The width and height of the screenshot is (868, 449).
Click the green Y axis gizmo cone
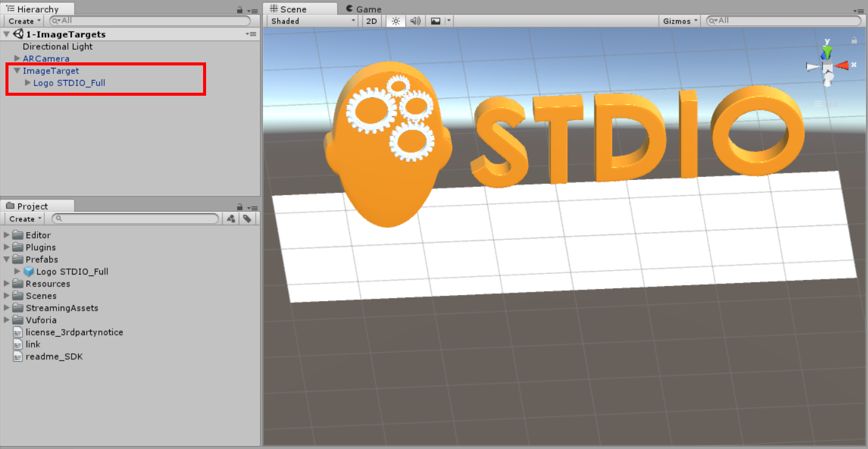(827, 52)
